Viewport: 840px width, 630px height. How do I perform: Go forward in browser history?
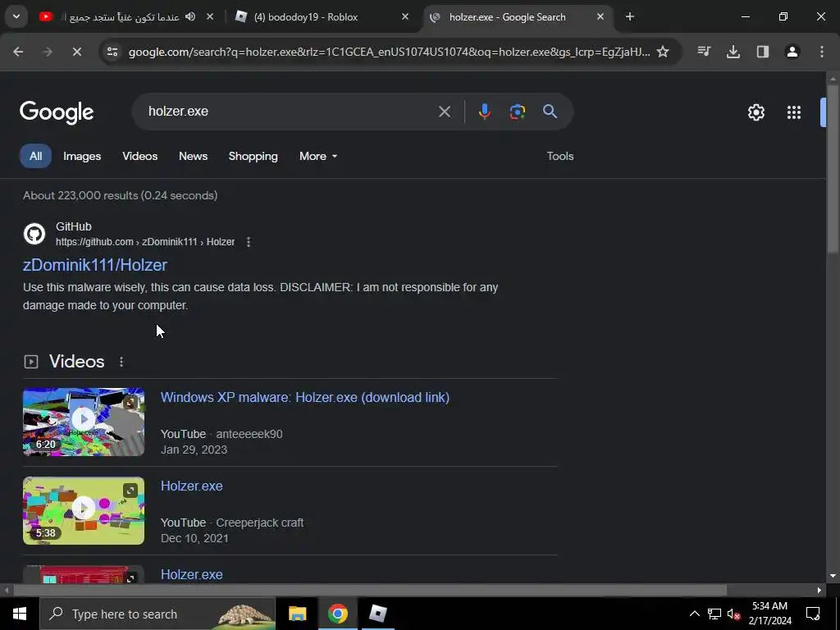48,52
